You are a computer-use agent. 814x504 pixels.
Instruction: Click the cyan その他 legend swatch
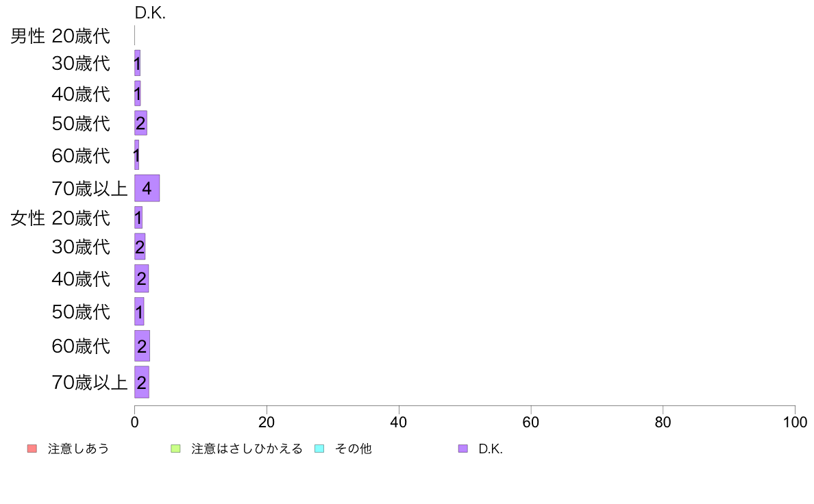click(319, 449)
